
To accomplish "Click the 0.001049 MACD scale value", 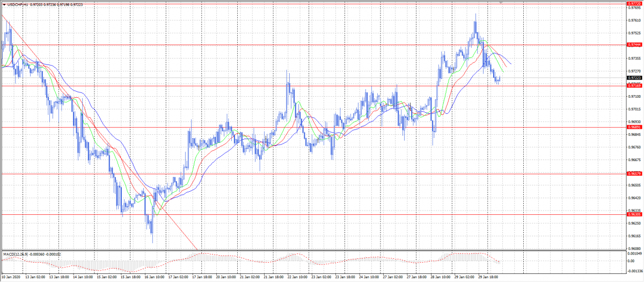I will point(635,254).
